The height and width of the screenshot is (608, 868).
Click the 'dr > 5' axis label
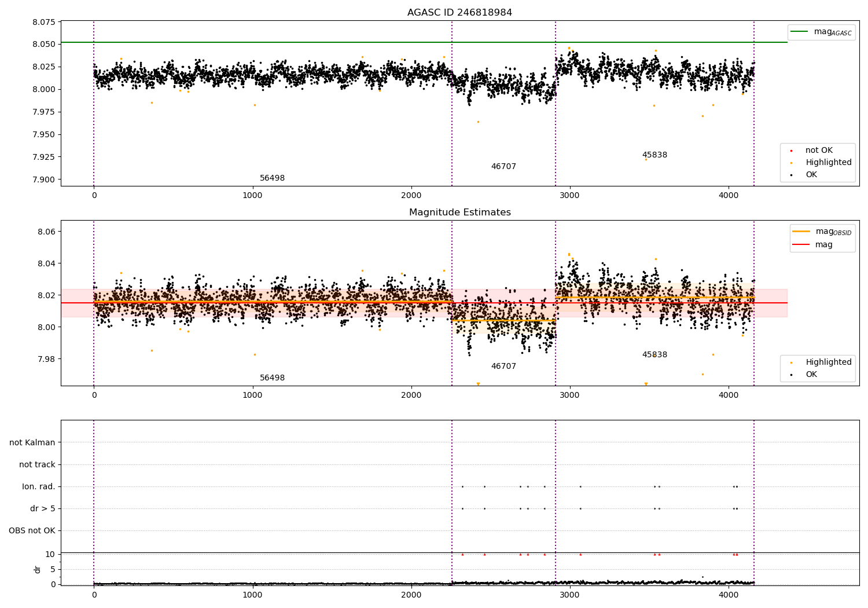pos(43,508)
